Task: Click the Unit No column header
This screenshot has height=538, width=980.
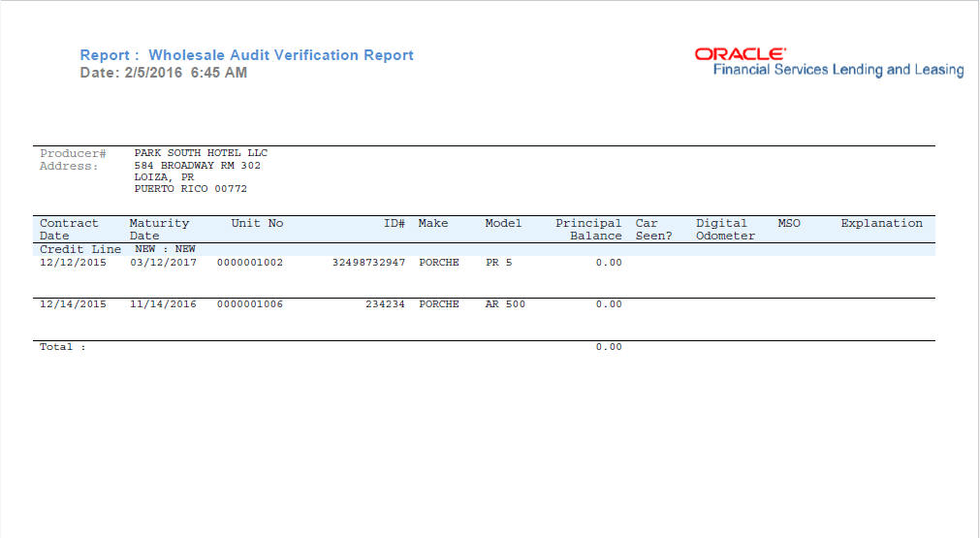Action: (x=257, y=223)
